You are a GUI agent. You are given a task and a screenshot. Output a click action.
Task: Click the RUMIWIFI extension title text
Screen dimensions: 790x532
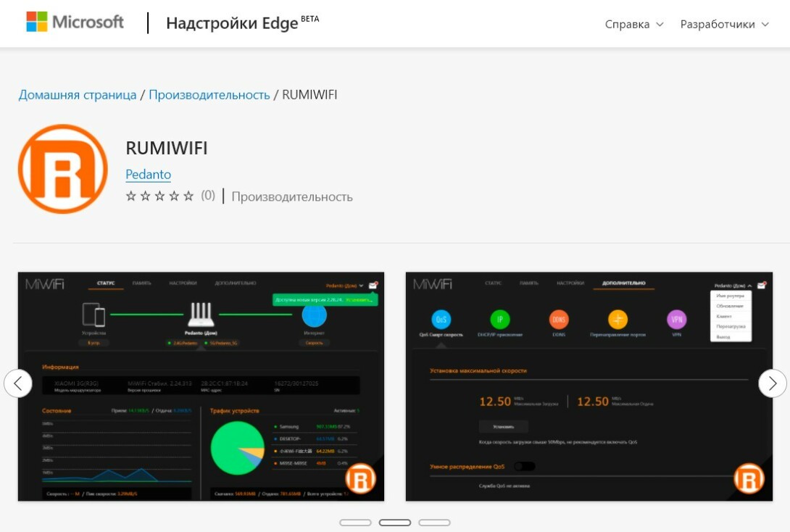click(x=167, y=148)
